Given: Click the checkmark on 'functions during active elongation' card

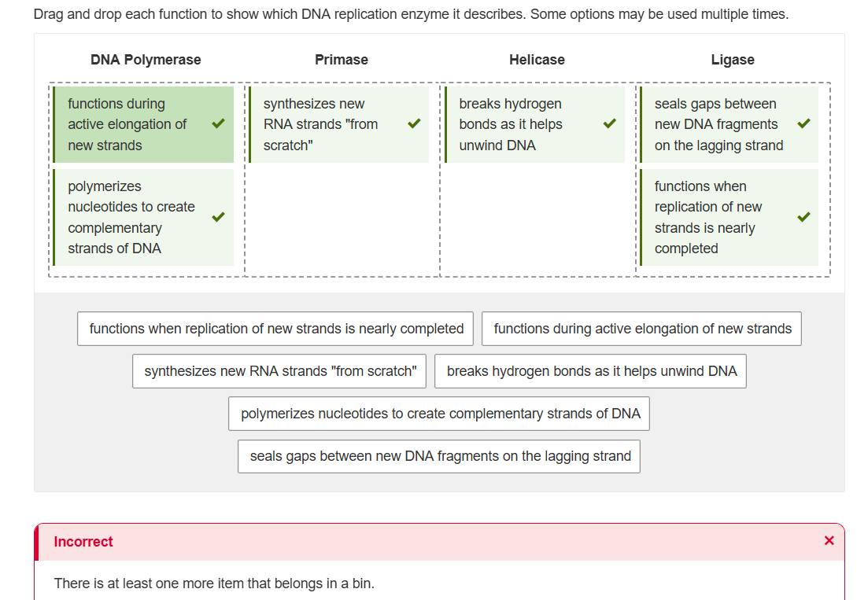Looking at the screenshot, I should (x=218, y=123).
